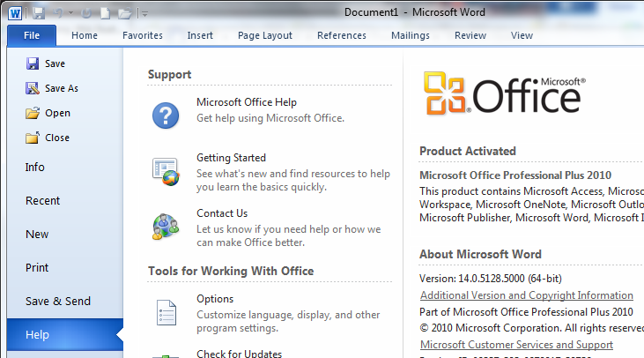Click the Getting Started globe icon
This screenshot has width=644, height=358.
[166, 171]
